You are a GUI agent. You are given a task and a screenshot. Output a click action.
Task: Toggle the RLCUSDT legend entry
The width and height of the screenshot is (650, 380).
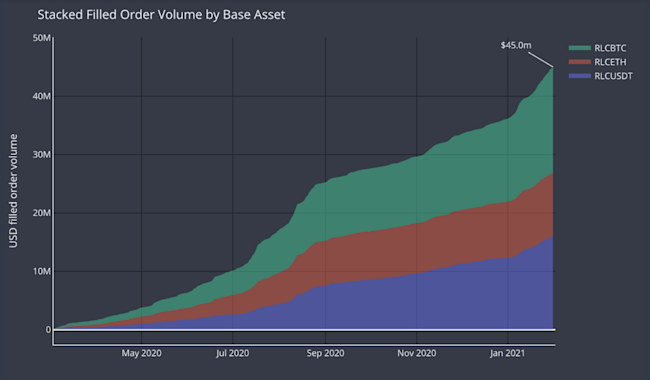tap(601, 76)
